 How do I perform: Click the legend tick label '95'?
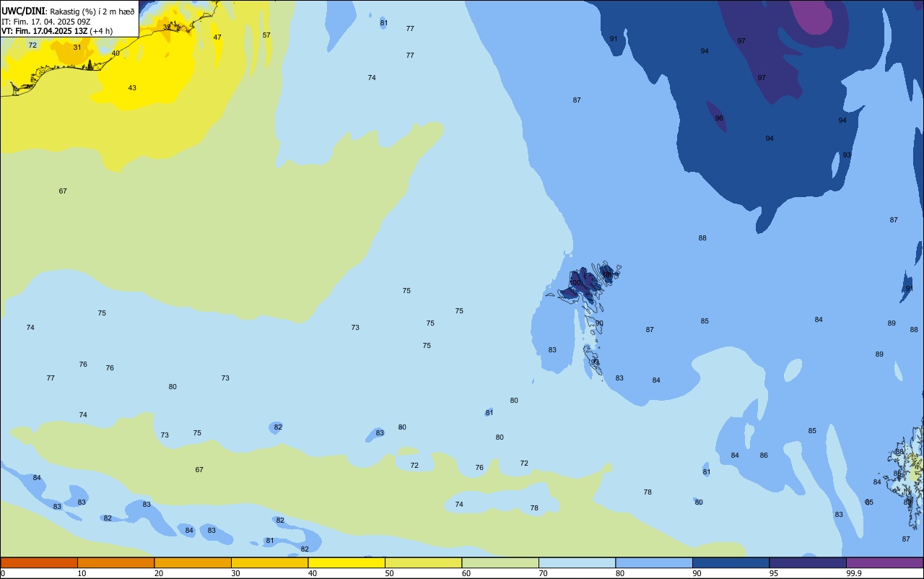(775, 573)
